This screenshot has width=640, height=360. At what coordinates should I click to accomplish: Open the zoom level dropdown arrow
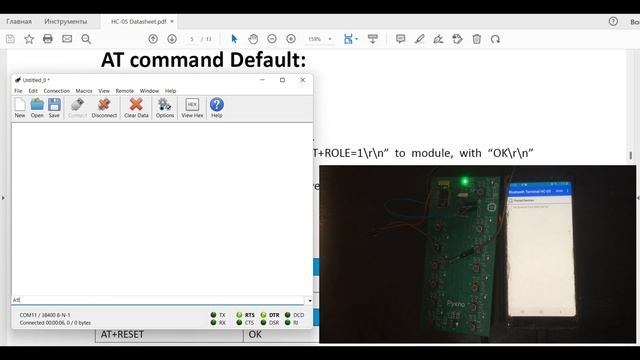point(330,39)
